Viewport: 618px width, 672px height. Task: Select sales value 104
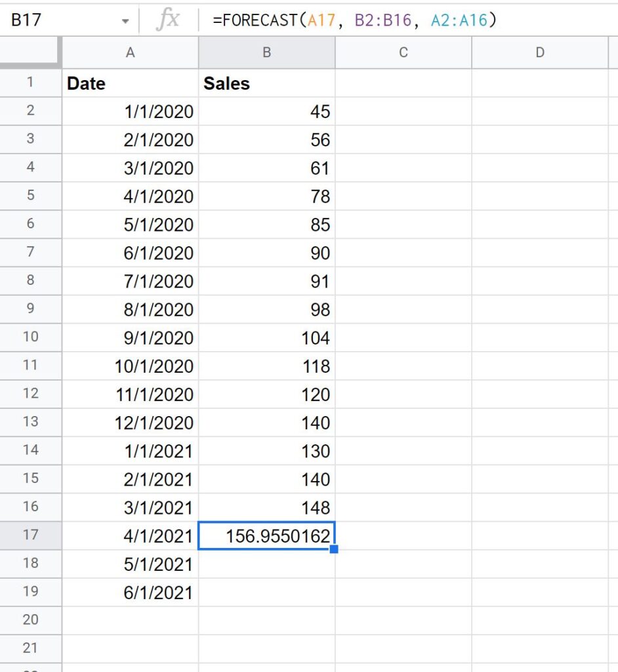(x=266, y=338)
